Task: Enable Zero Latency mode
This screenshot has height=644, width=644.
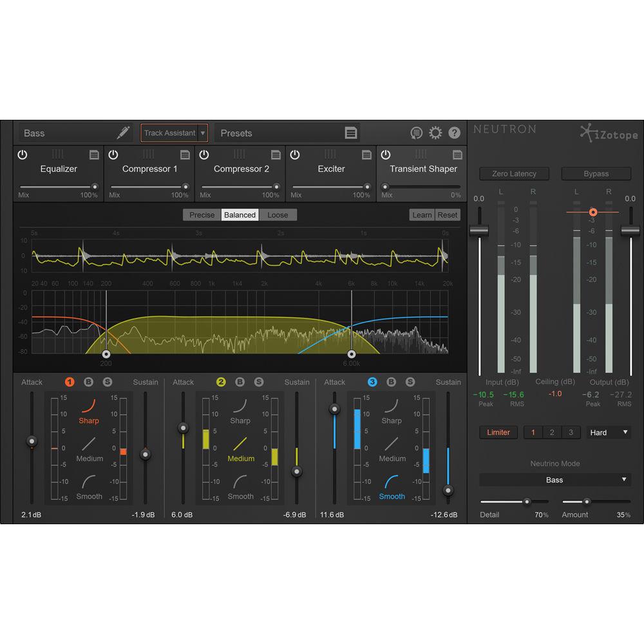Action: point(514,173)
